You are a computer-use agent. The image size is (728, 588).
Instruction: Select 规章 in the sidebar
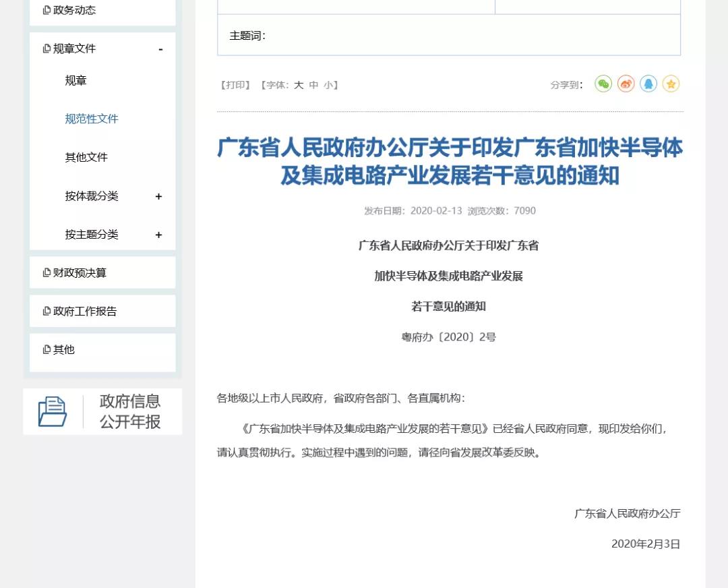pos(76,81)
